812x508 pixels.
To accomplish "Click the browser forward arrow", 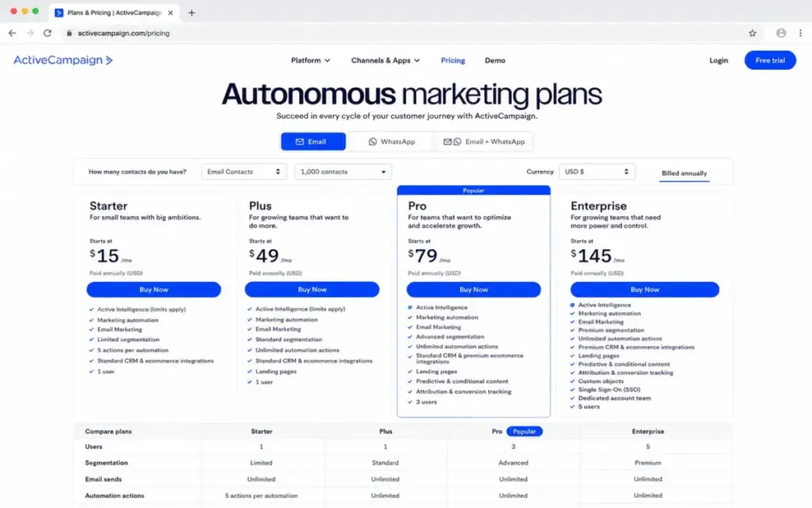I will tap(30, 33).
